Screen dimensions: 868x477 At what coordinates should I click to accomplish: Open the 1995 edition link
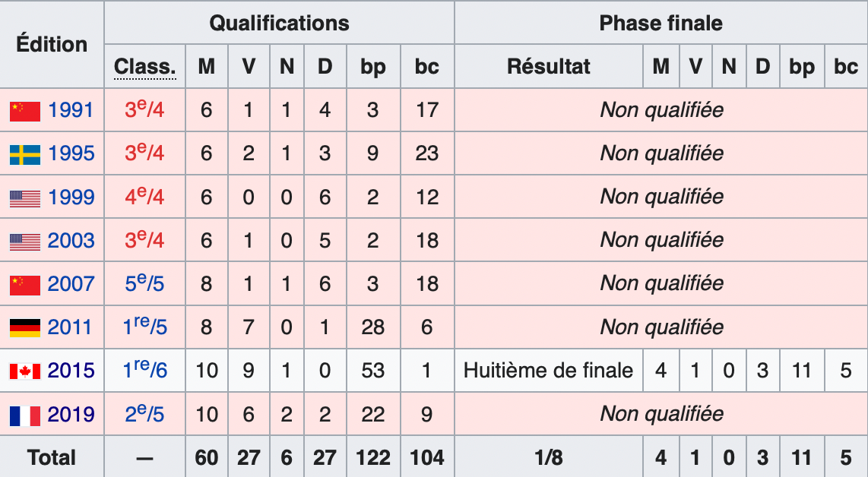tap(71, 153)
